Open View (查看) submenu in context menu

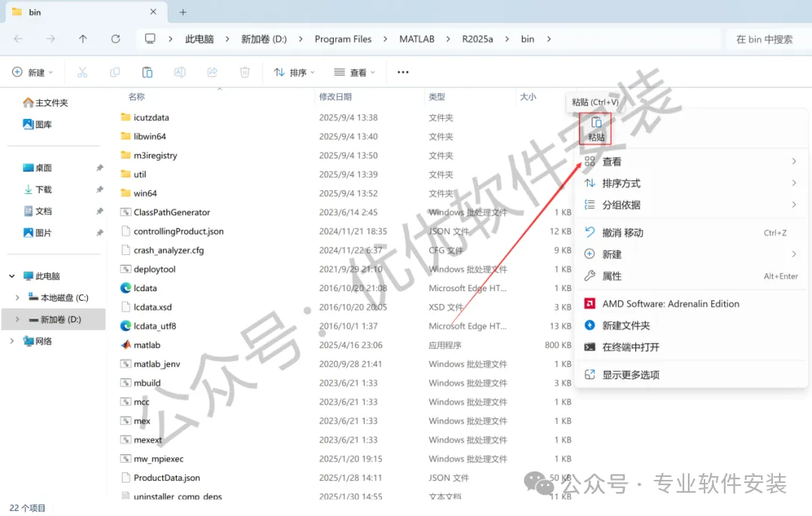coord(691,162)
